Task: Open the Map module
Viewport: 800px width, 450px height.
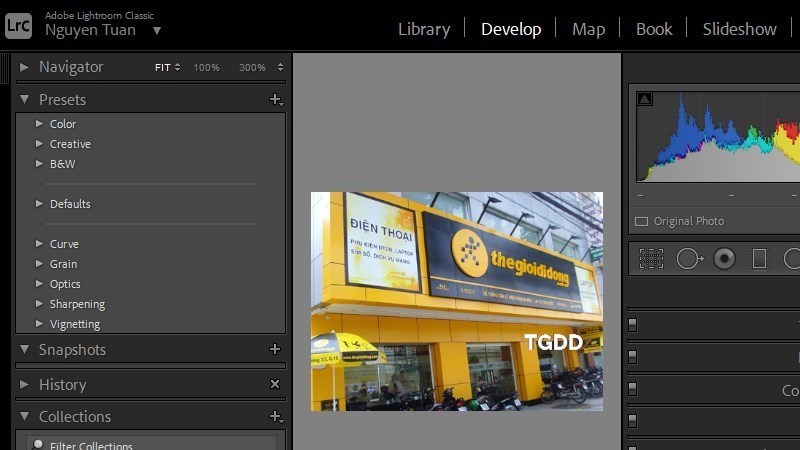Action: pyautogui.click(x=588, y=29)
